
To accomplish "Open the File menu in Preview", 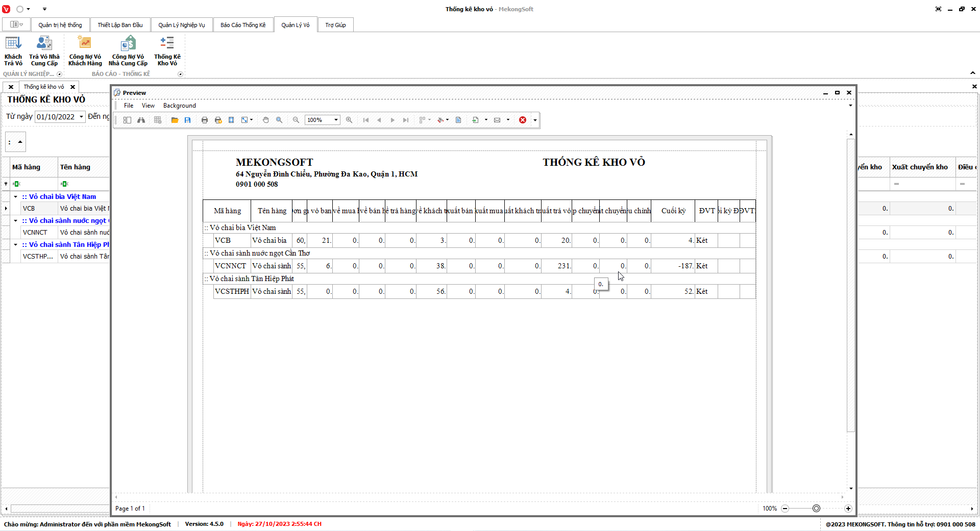I will click(x=129, y=106).
